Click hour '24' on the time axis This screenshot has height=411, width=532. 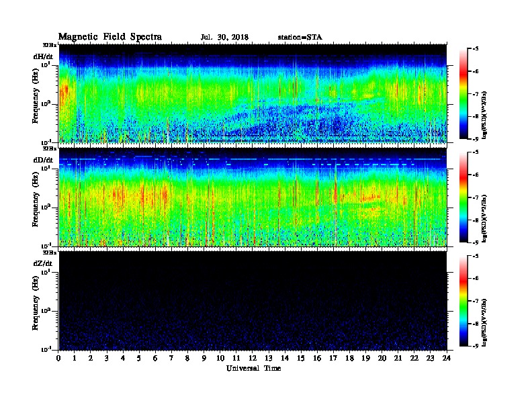click(x=447, y=358)
